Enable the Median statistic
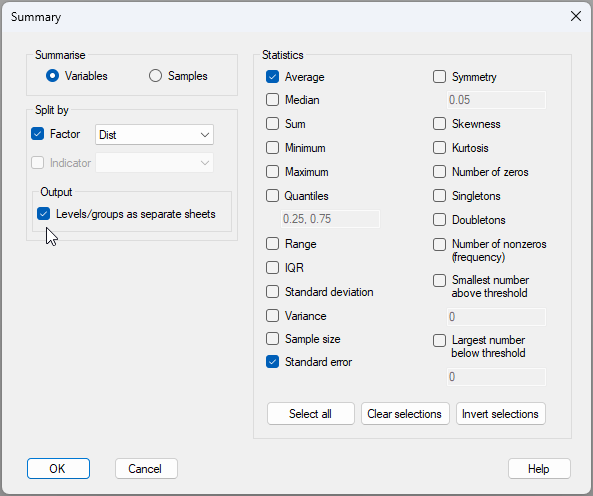 [272, 100]
